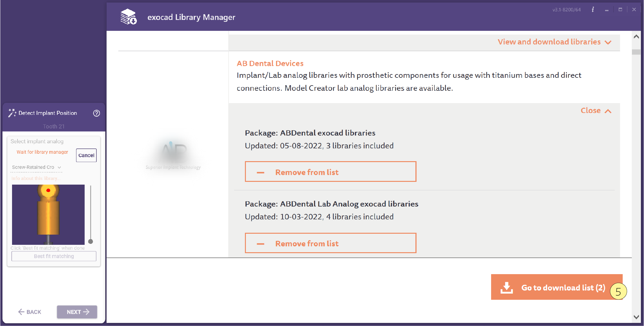
Task: Click 'Updated: 05-08-2022, 3 libraries included' text
Action: 319,146
